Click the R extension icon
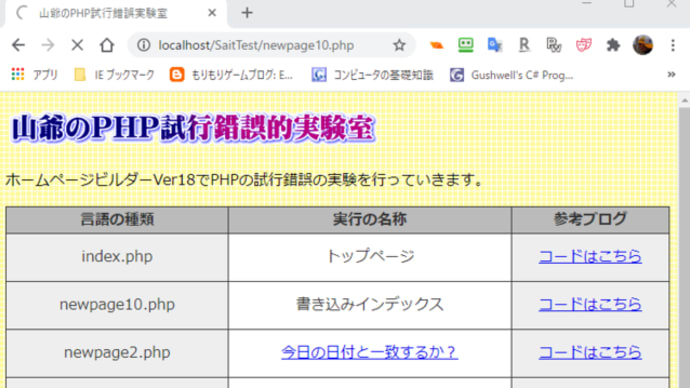Viewport: 690px width, 388px height. click(524, 45)
